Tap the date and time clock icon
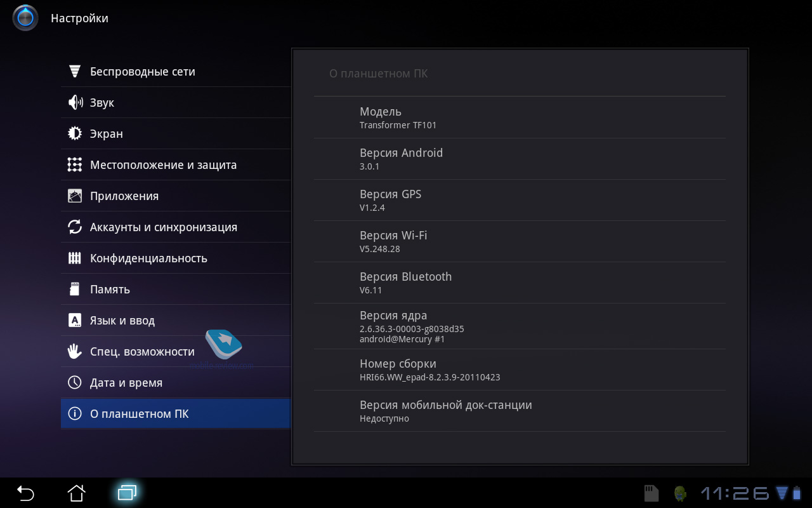Image resolution: width=812 pixels, height=508 pixels. click(75, 382)
